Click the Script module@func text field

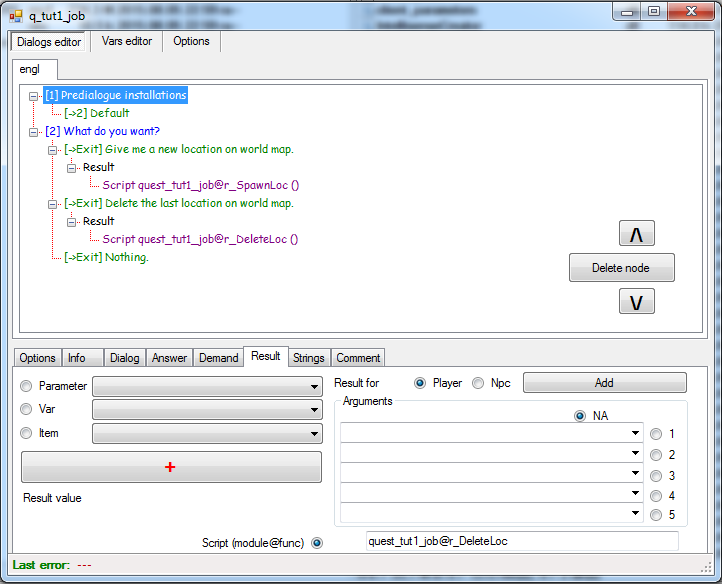point(522,541)
